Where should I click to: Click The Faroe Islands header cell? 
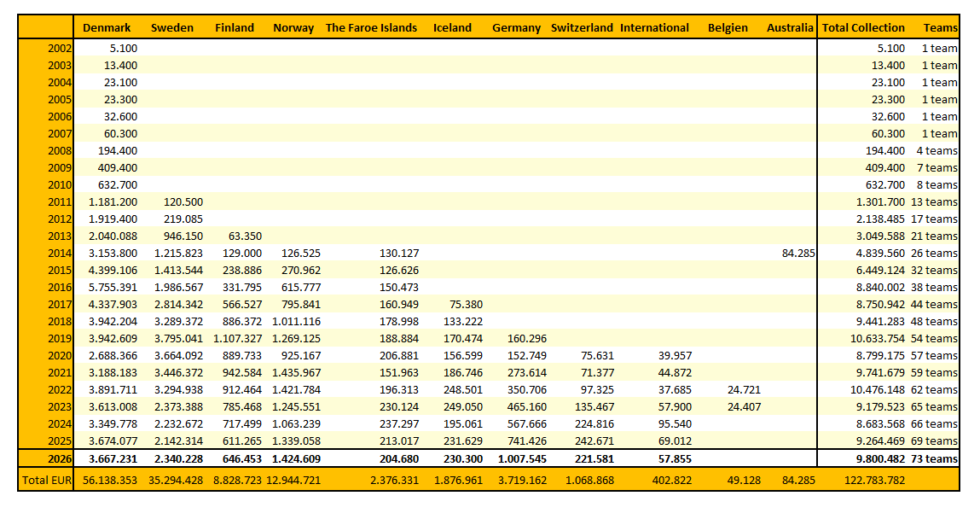[x=371, y=27]
